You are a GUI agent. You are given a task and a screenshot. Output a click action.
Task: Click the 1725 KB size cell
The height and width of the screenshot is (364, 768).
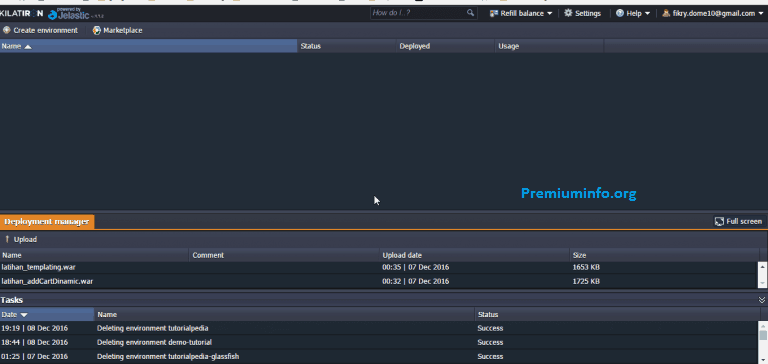(x=586, y=281)
